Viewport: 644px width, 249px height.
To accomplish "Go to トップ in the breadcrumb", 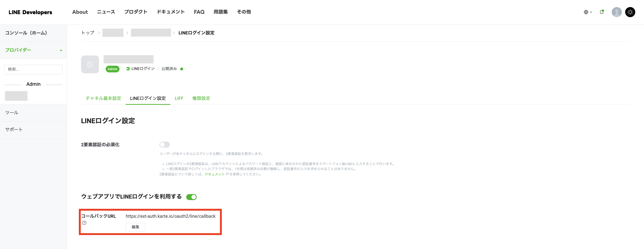I will [x=88, y=33].
